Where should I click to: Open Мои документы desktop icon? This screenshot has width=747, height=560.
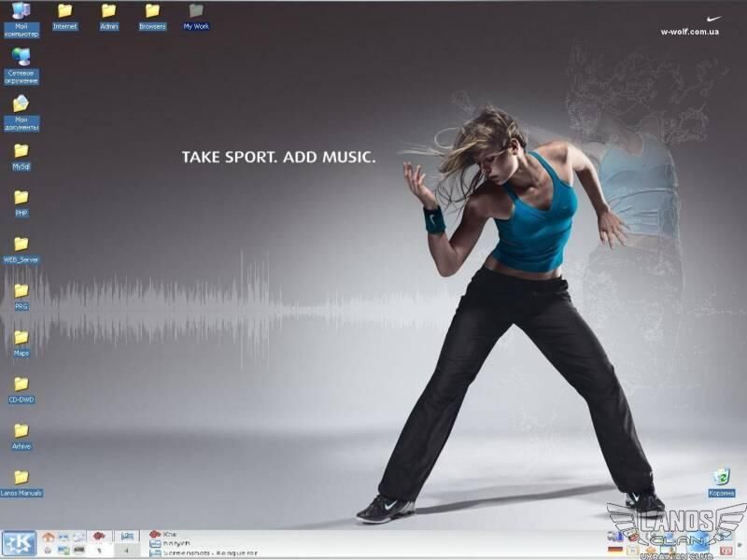tap(21, 104)
